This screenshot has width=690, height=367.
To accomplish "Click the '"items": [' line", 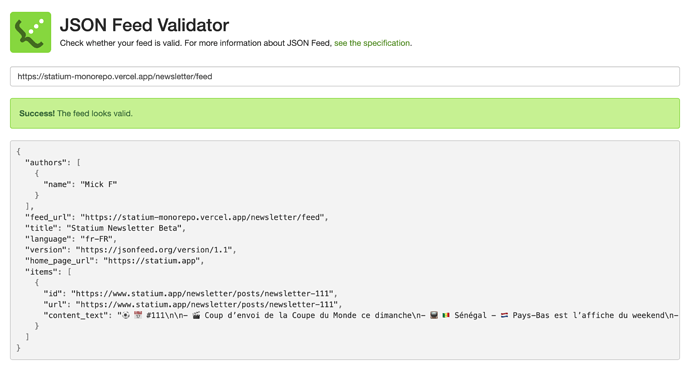I will (48, 272).
